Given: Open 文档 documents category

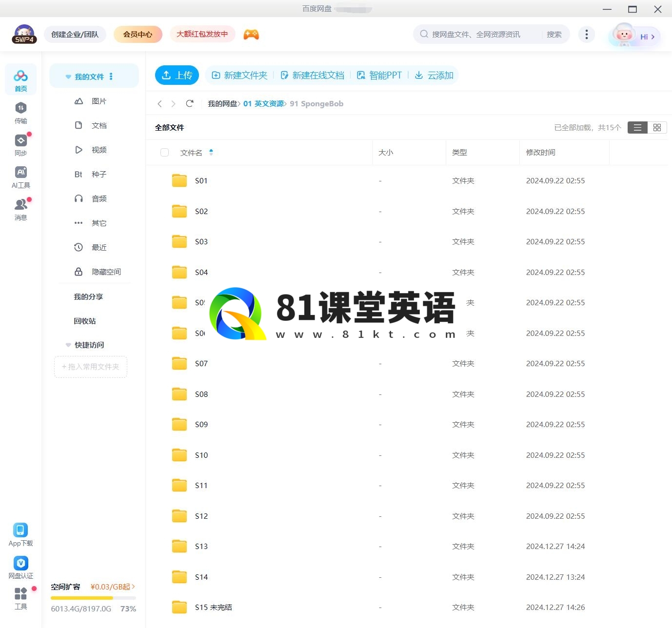Looking at the screenshot, I should (91, 125).
